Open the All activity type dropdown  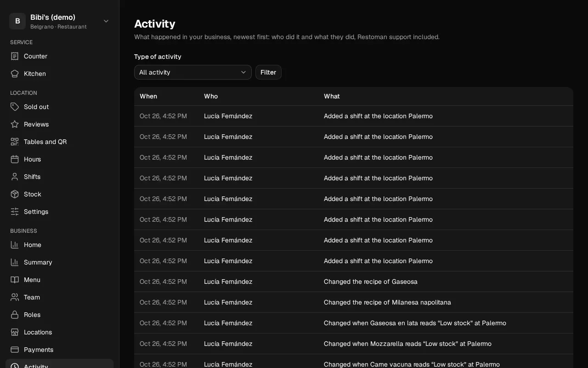pos(193,72)
